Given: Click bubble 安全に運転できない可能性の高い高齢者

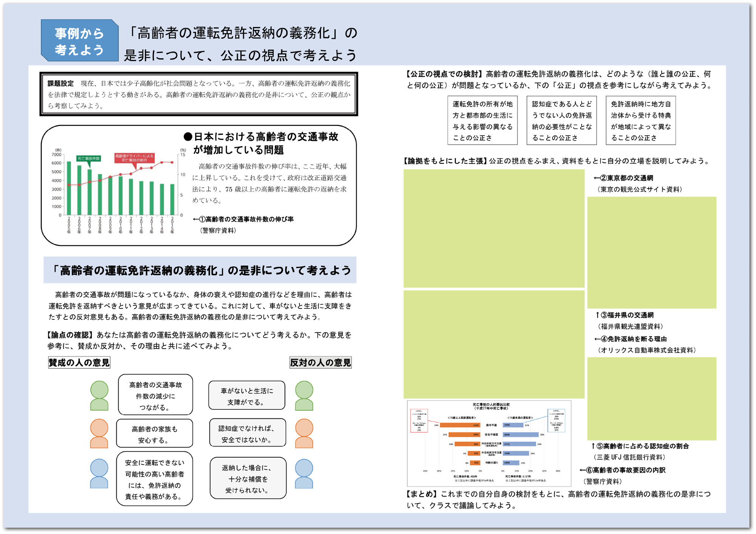Looking at the screenshot, I should tap(155, 479).
